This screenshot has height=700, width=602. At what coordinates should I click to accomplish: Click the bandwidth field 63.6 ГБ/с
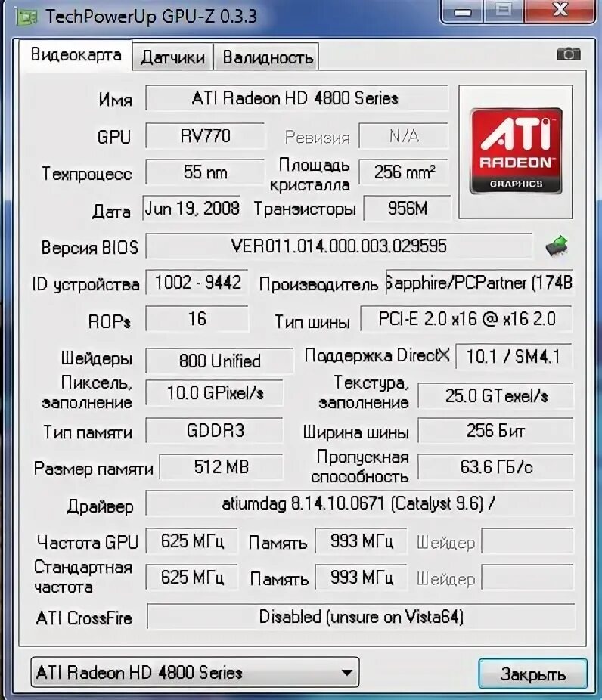(x=495, y=467)
